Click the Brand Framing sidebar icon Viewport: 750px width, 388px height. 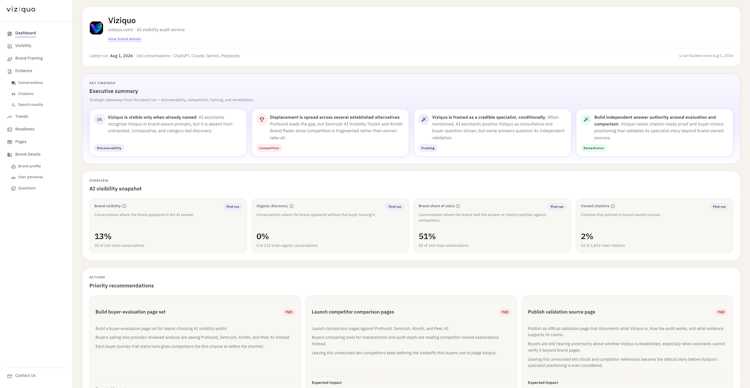pyautogui.click(x=10, y=58)
